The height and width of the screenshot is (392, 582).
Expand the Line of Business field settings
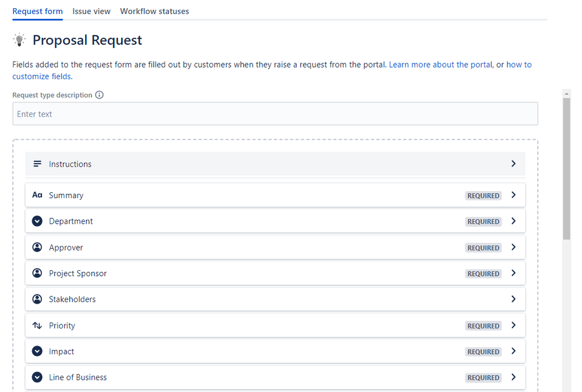pos(513,377)
